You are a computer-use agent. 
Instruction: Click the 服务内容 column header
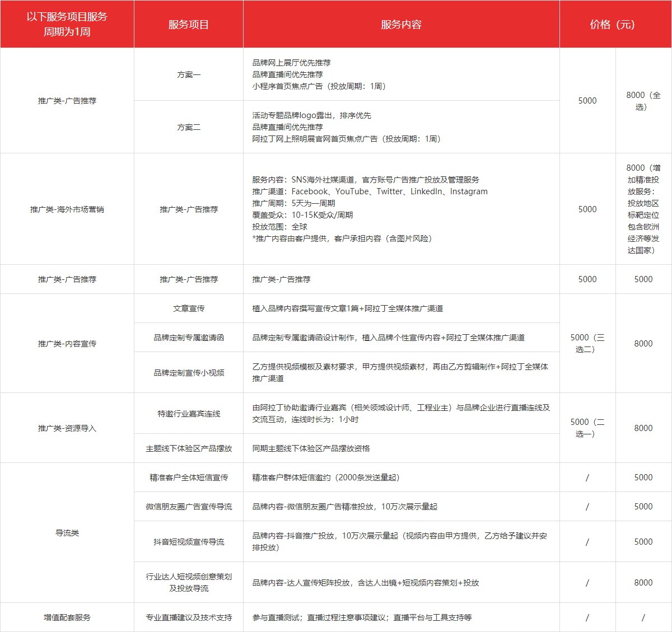coord(401,25)
